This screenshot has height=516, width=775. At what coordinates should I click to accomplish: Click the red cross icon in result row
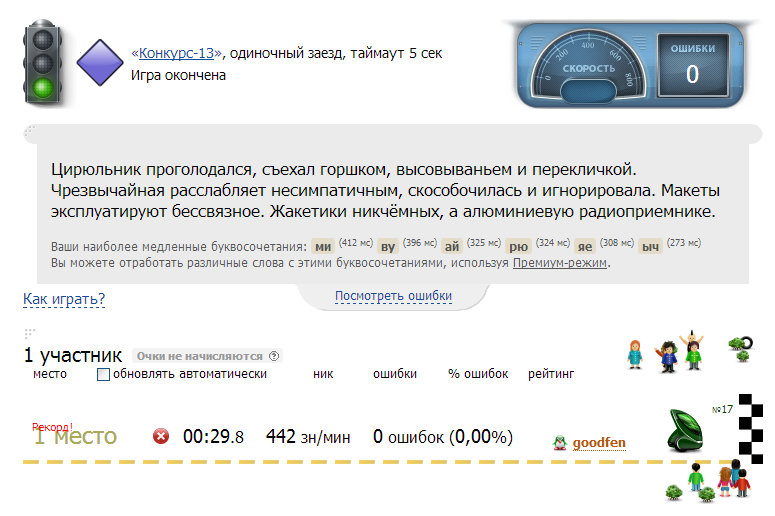click(161, 436)
